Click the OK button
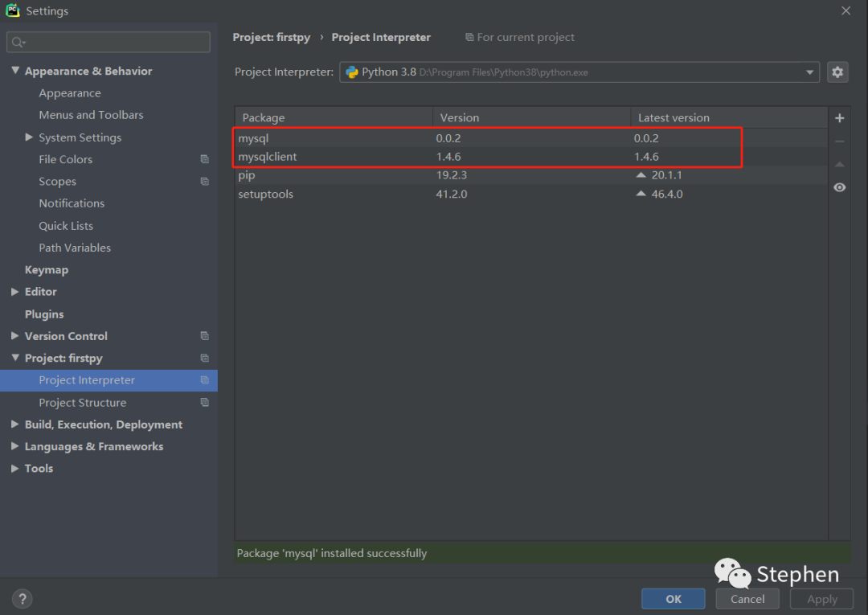Image resolution: width=868 pixels, height=615 pixels. [x=674, y=599]
